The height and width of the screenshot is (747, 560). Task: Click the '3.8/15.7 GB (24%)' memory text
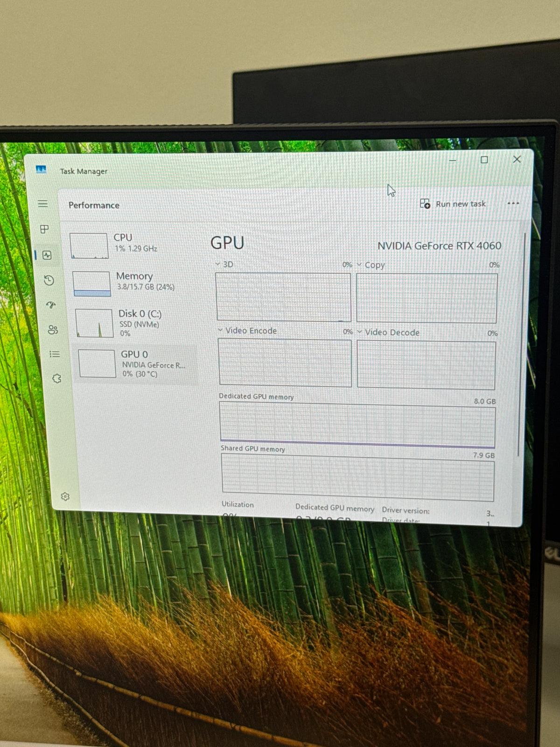tap(146, 287)
